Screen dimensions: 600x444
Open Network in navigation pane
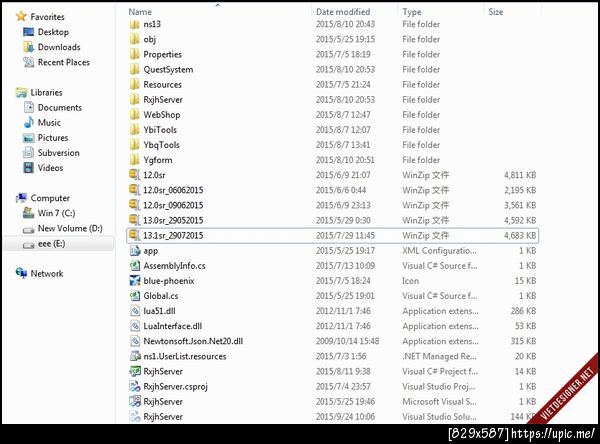pos(47,273)
